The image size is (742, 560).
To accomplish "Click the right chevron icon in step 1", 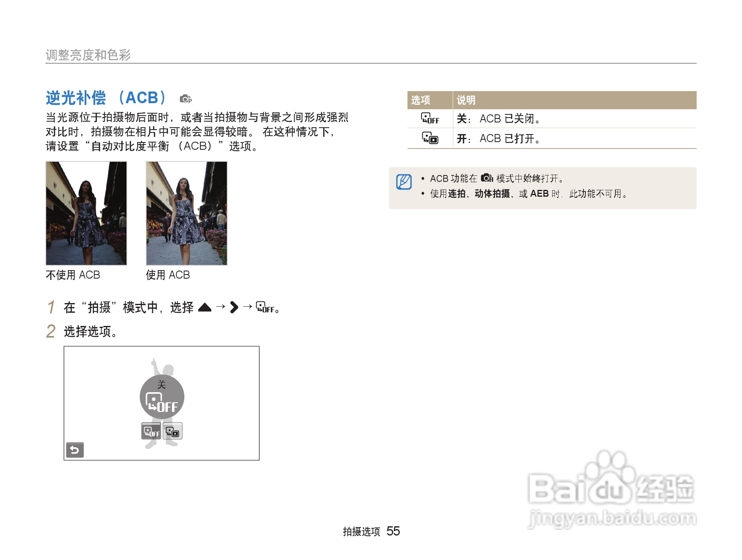I will tap(234, 307).
